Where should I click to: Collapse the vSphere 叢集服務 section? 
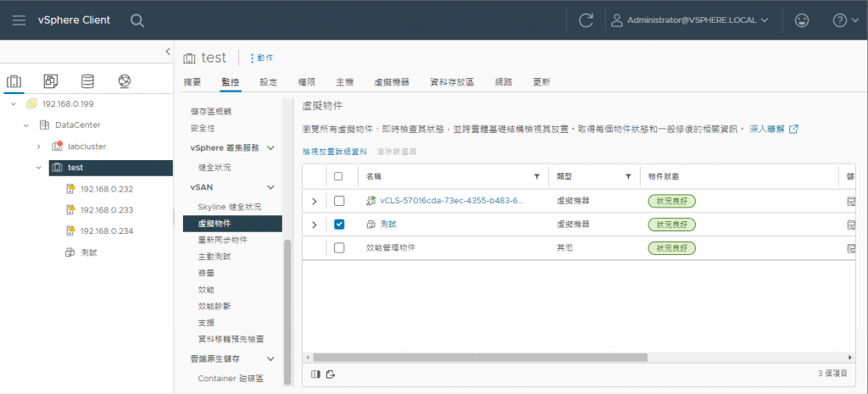click(270, 147)
